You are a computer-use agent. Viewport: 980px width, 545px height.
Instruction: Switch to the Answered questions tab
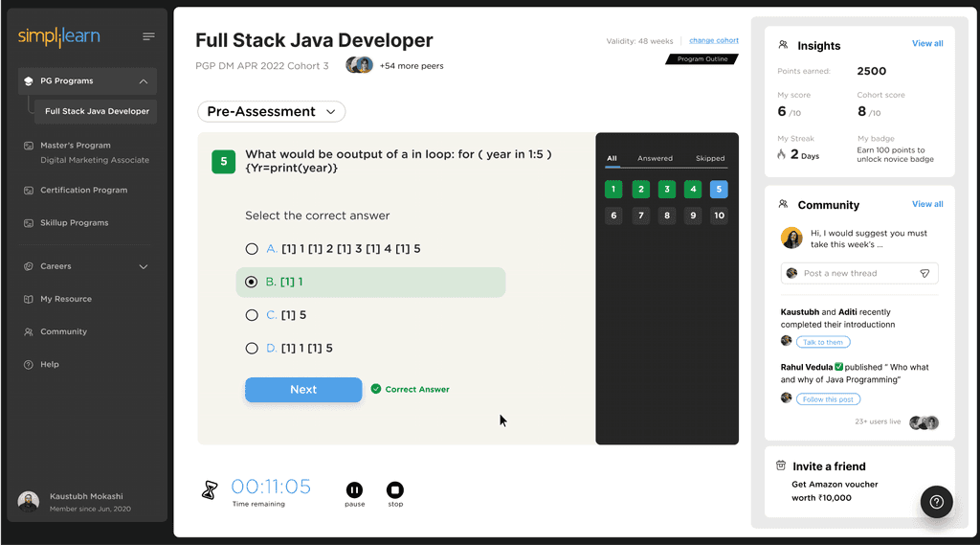click(x=655, y=158)
